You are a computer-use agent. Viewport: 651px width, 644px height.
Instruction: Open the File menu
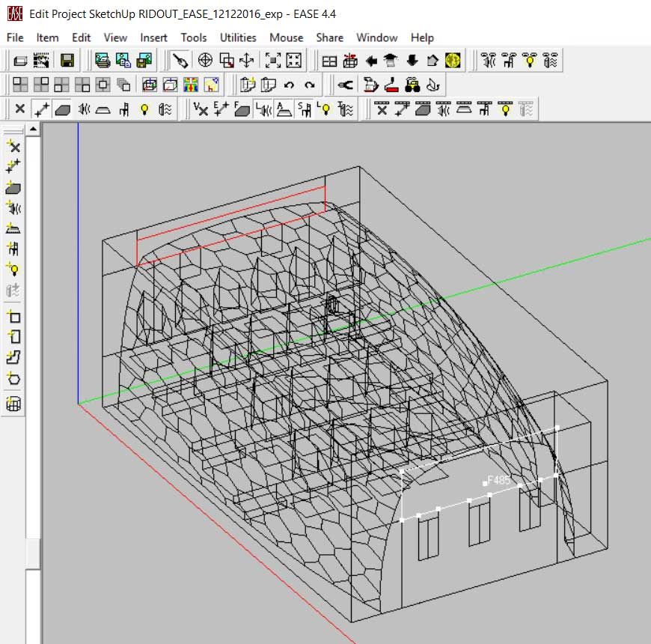(15, 37)
